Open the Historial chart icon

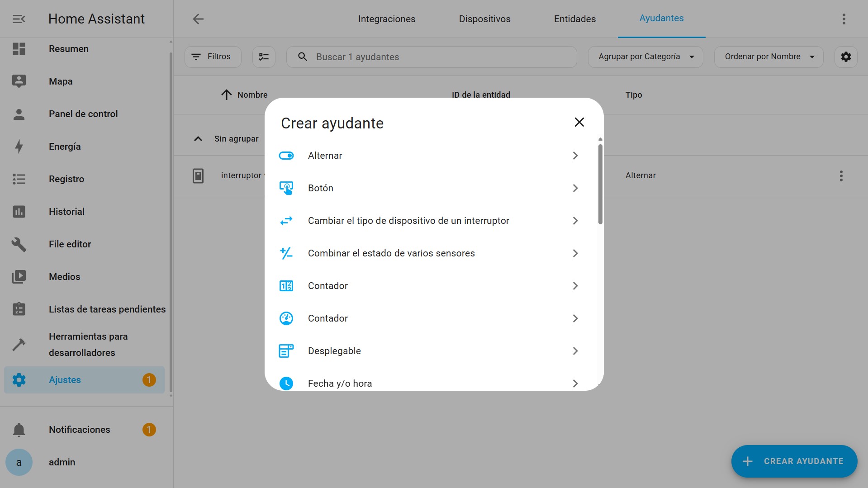pos(19,211)
